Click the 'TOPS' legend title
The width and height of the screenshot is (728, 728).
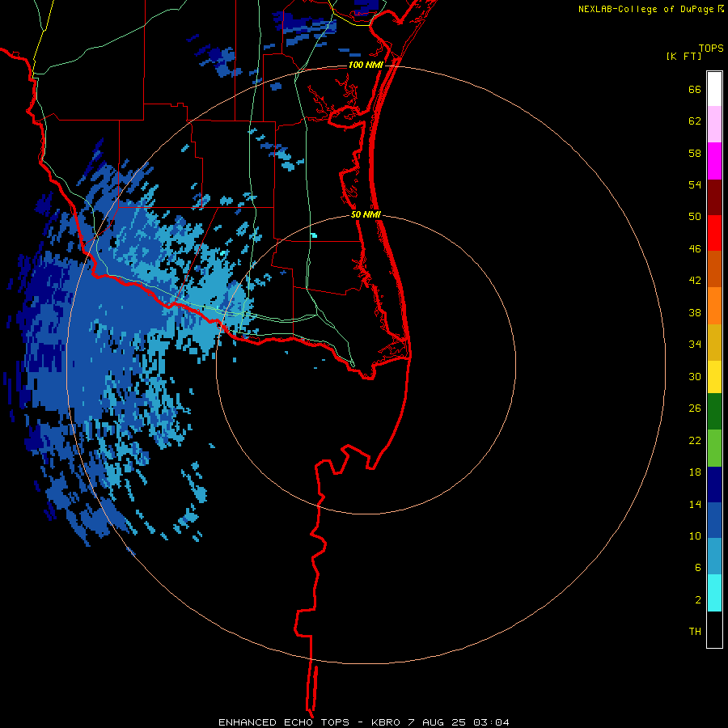point(711,49)
